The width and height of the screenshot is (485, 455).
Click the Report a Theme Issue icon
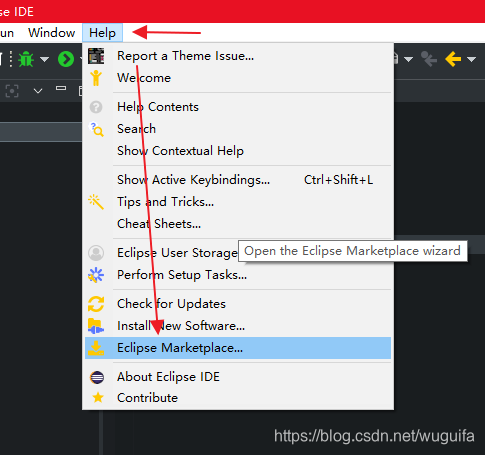96,56
